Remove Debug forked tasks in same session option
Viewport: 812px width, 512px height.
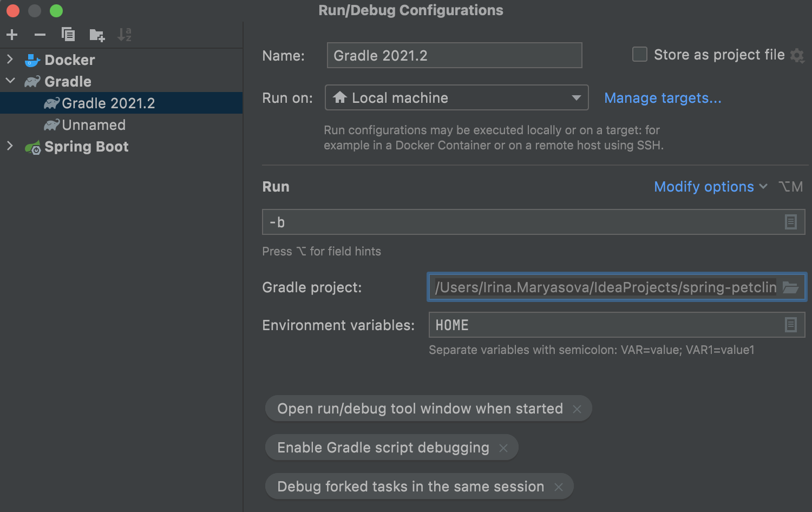tap(559, 487)
